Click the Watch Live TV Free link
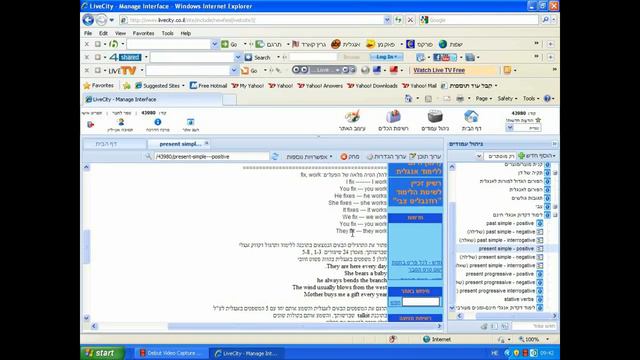 click(x=439, y=70)
